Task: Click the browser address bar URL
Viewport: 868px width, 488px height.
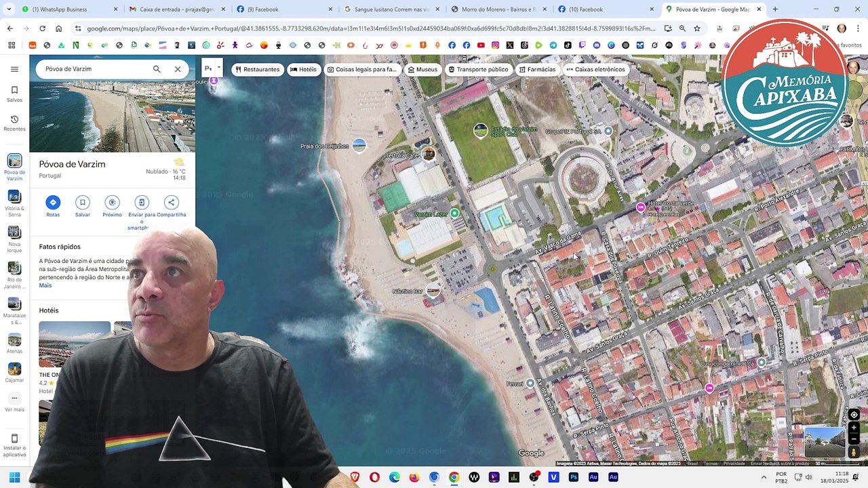Action: [x=371, y=28]
